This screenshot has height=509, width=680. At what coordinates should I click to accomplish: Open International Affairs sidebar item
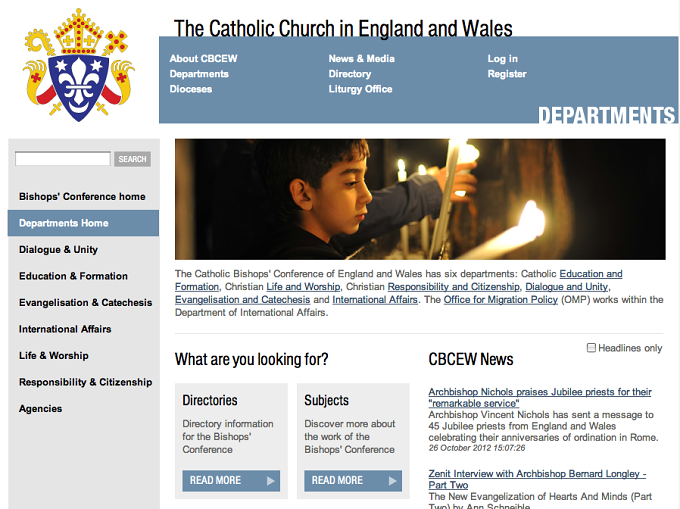point(65,329)
